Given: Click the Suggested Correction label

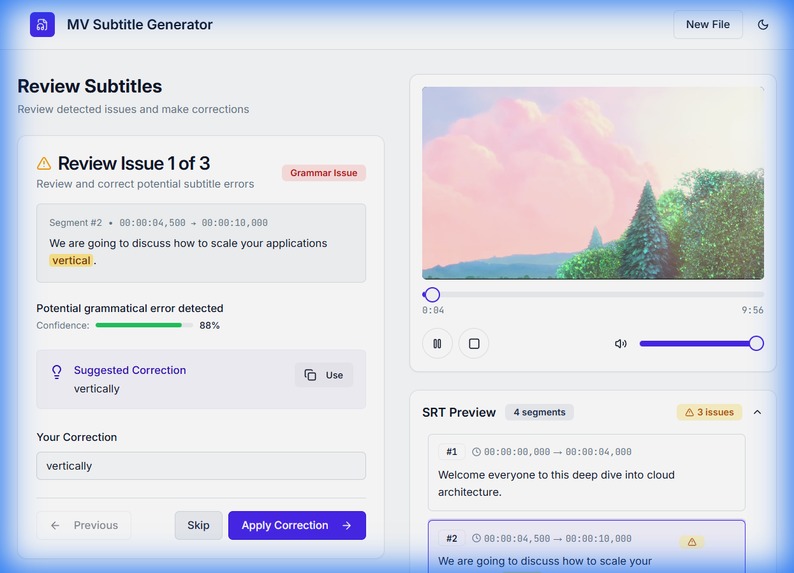Looking at the screenshot, I should [130, 370].
